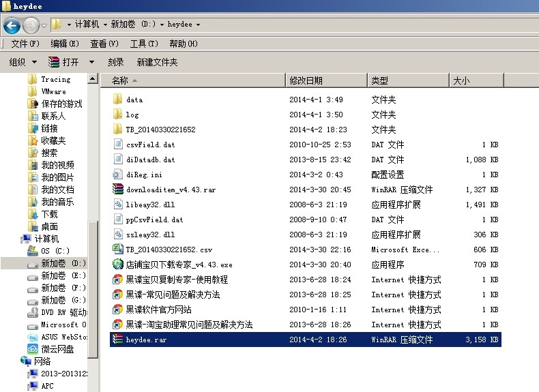
Task: Select the data folder icon
Action: point(117,100)
